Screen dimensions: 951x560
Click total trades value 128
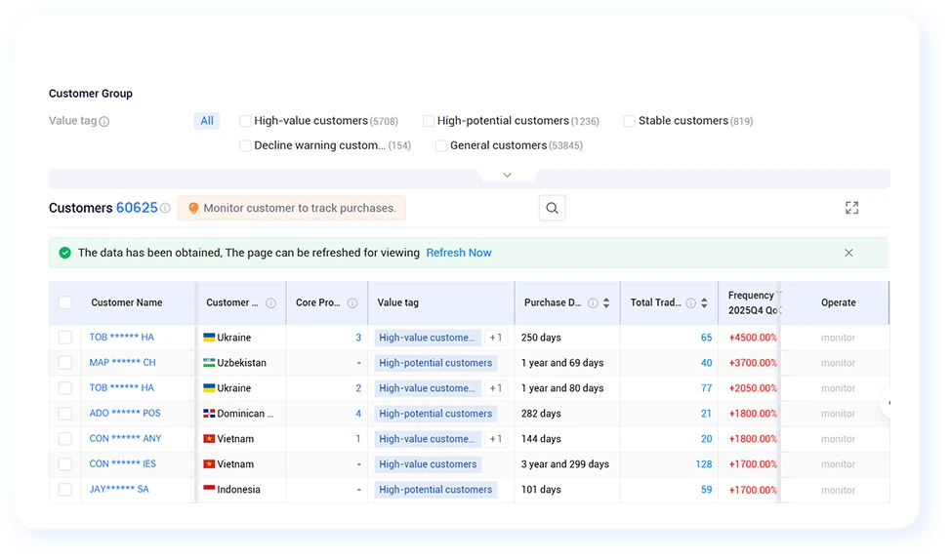pyautogui.click(x=704, y=464)
